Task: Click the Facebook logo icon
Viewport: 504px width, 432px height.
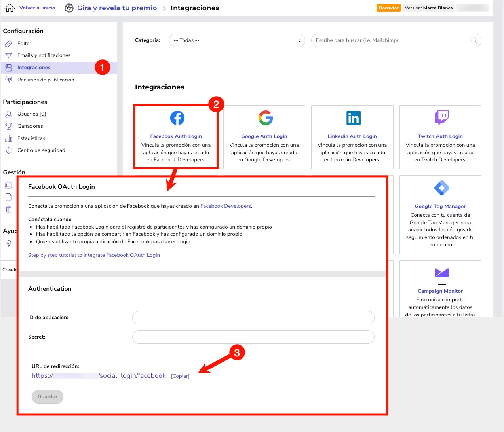Action: [x=177, y=118]
